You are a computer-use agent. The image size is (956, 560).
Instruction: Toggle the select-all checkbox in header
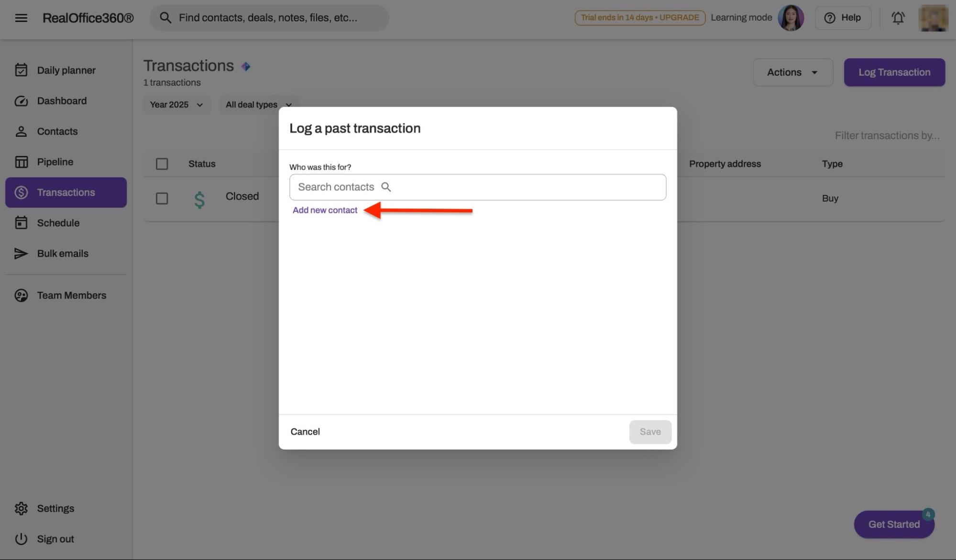[162, 164]
